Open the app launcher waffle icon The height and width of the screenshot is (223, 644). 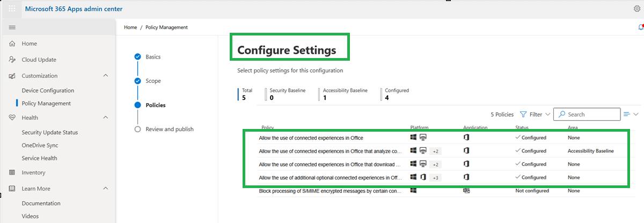pos(12,9)
